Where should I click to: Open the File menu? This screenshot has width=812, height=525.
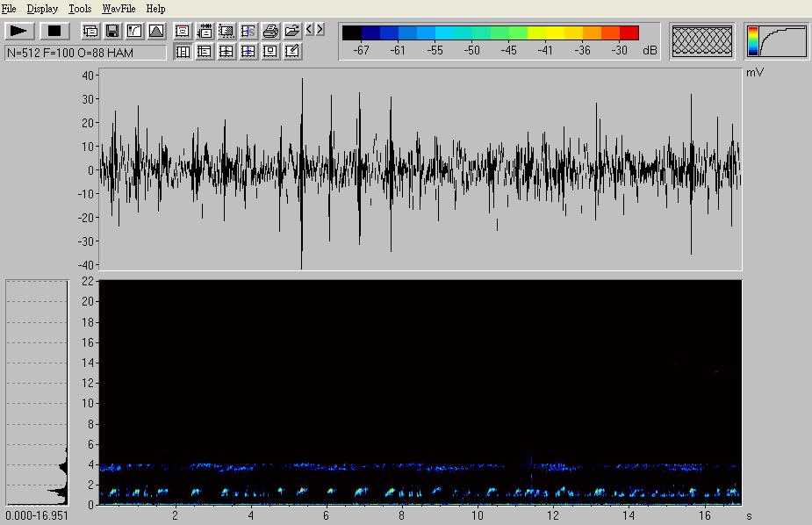pyautogui.click(x=9, y=9)
